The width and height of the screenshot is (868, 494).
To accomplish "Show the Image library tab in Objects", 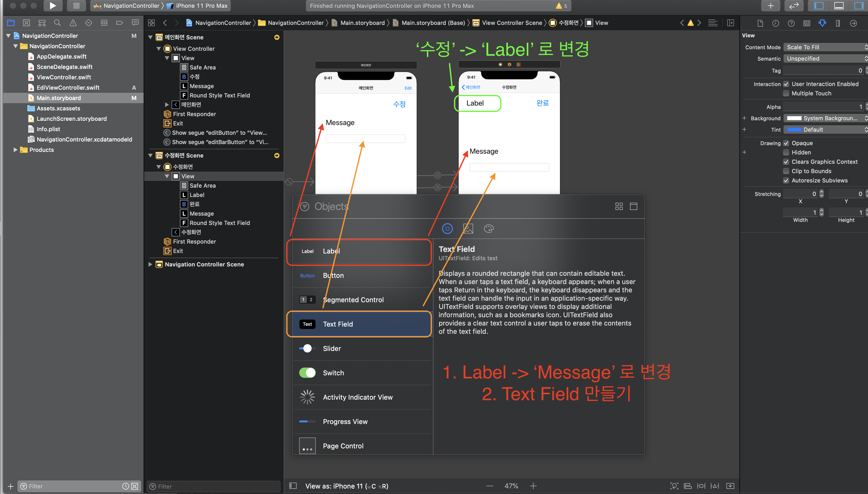I will coord(468,229).
